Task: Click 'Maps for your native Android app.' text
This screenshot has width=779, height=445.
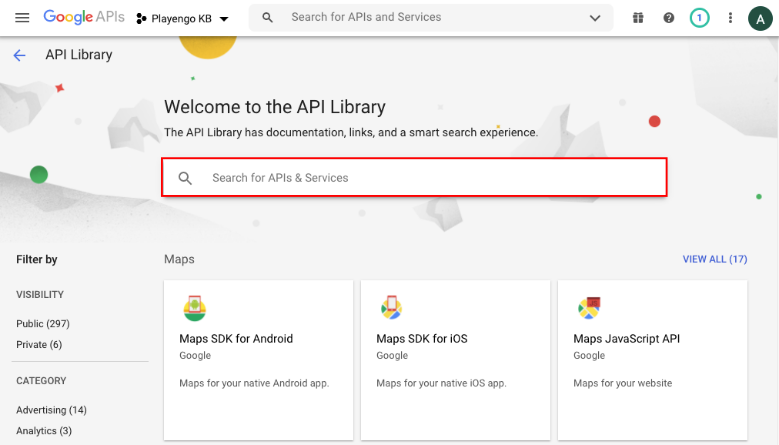Action: [x=254, y=383]
